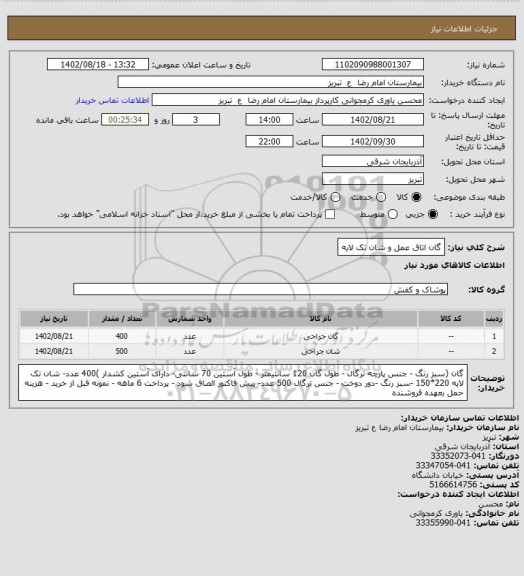This screenshot has width=524, height=576.
Task: Select the کالا/خدمت radio button
Action: click(335, 197)
